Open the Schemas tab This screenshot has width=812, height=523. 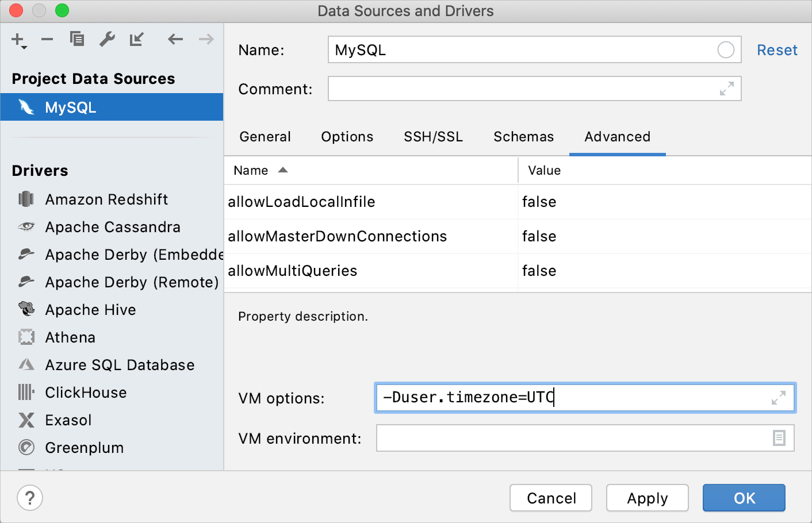[524, 137]
